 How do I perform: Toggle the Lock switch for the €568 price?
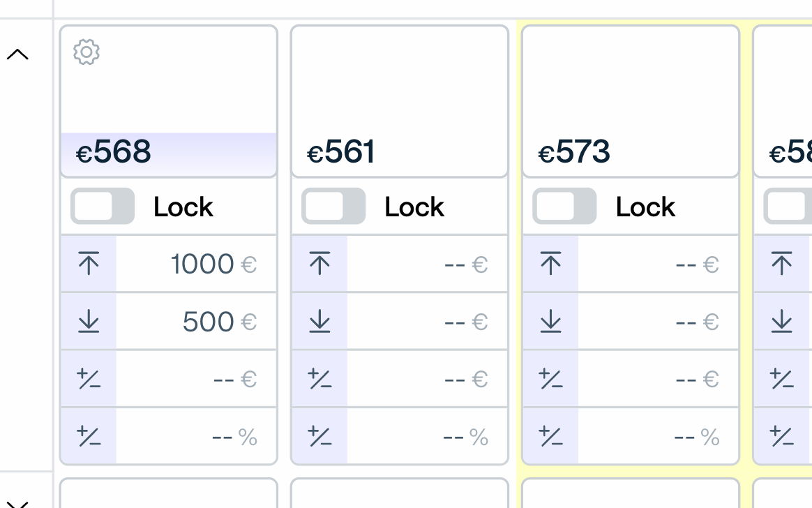point(103,207)
